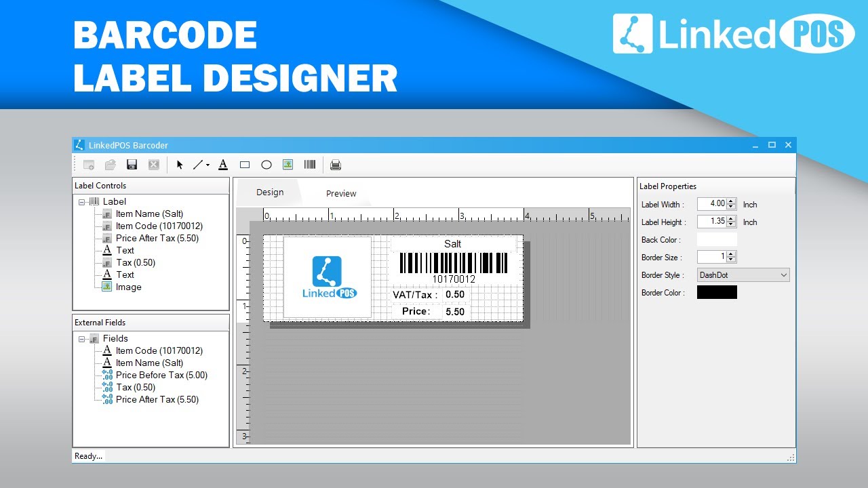This screenshot has width=868, height=488.
Task: Select the second Text item above Image
Action: pos(125,275)
